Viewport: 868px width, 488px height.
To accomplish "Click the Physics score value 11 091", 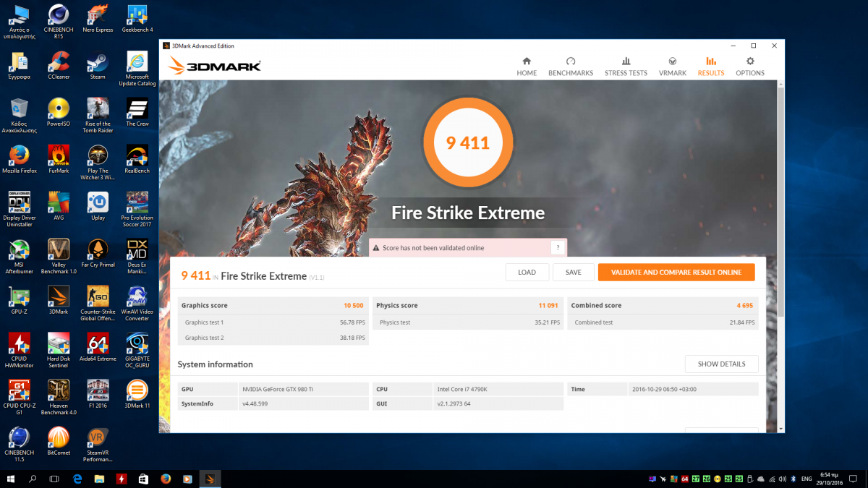I will pyautogui.click(x=548, y=306).
